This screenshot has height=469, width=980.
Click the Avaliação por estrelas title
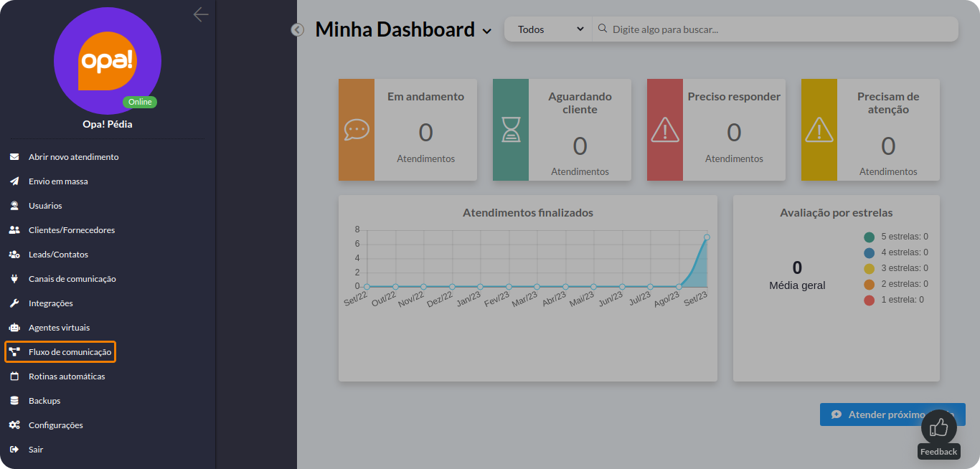click(837, 213)
